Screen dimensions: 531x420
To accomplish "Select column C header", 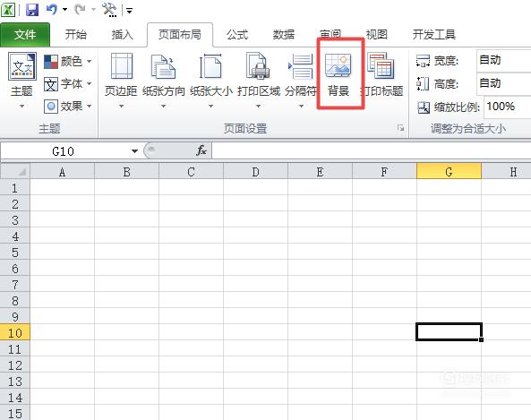I will 191,172.
